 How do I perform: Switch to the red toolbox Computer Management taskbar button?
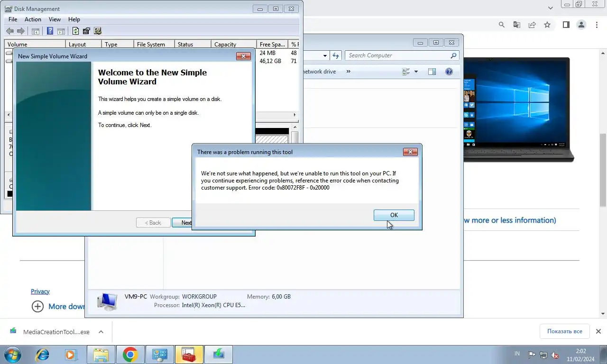189,355
